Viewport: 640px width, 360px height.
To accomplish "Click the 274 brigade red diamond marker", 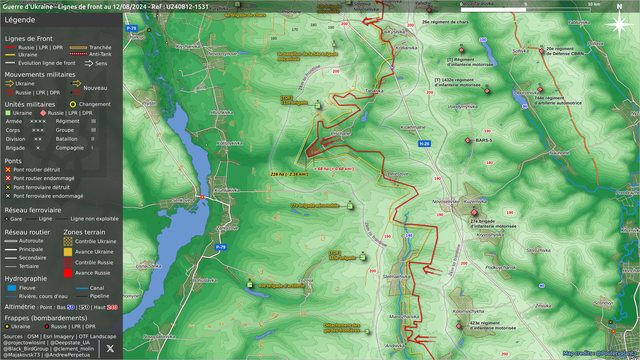I will click(474, 213).
